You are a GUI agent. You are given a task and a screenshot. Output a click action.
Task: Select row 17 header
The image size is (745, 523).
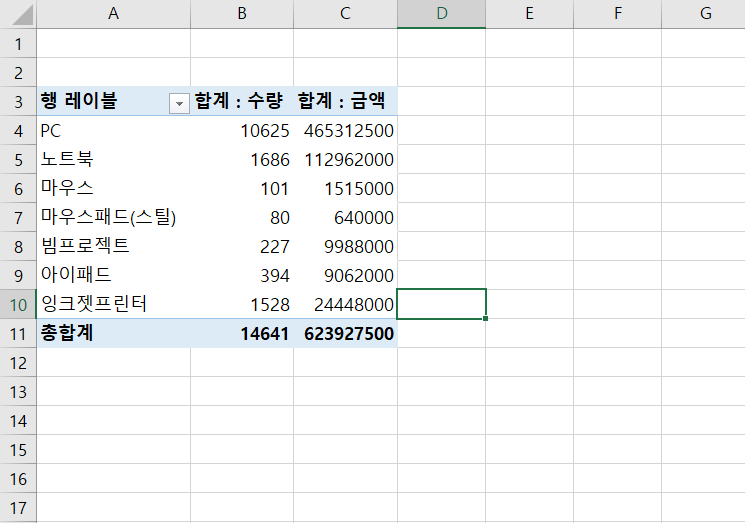coord(18,508)
